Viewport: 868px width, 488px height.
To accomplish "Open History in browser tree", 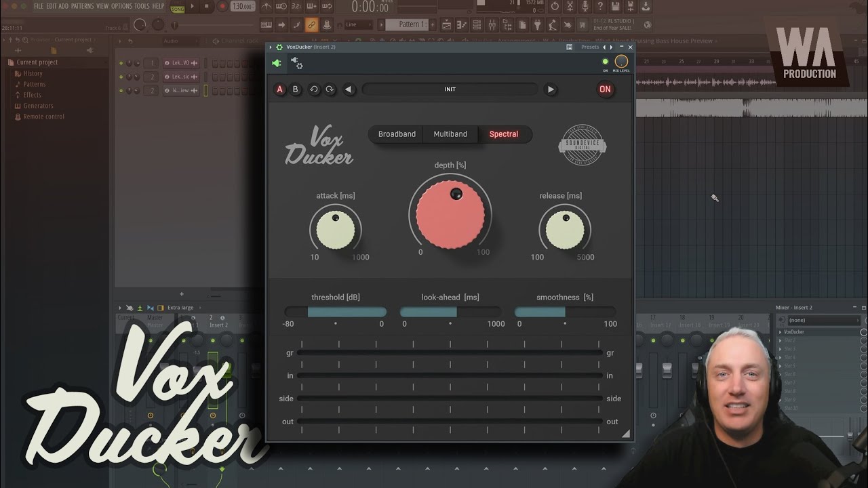I will (x=33, y=73).
